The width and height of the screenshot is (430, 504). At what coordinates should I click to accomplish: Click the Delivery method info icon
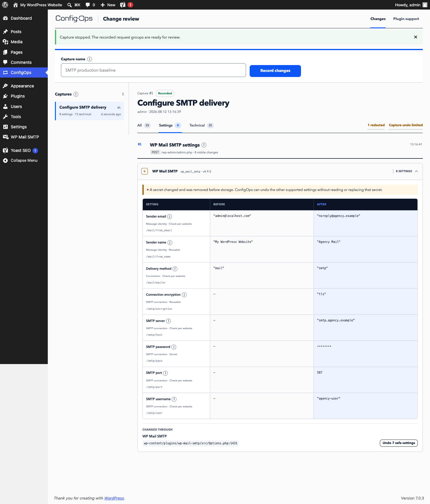point(175,269)
